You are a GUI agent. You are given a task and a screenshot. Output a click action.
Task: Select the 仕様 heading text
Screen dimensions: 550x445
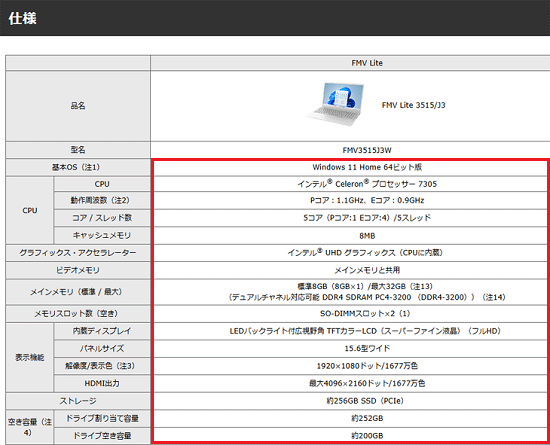click(22, 18)
